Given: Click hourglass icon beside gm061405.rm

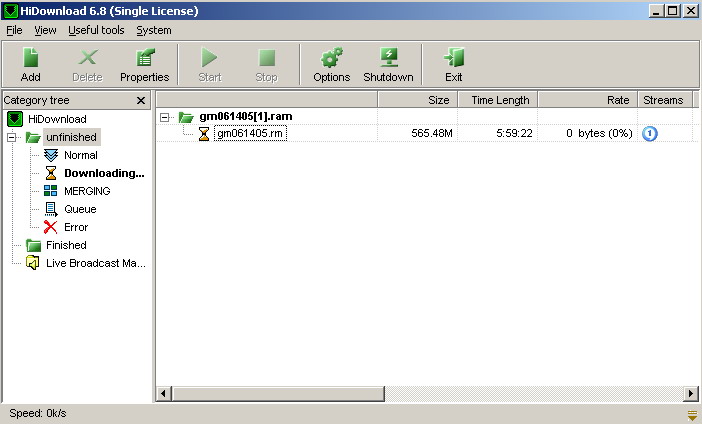Looking at the screenshot, I should pos(204,133).
